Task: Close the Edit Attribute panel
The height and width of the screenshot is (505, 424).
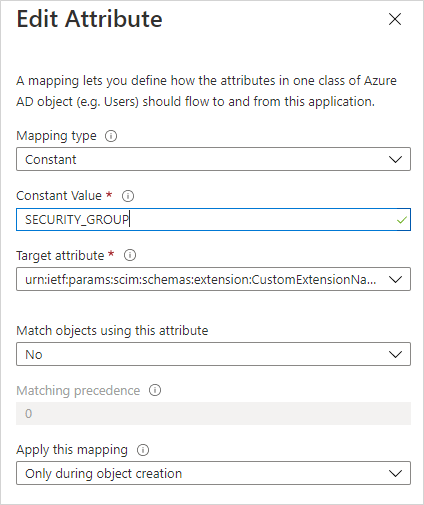Action: [395, 19]
